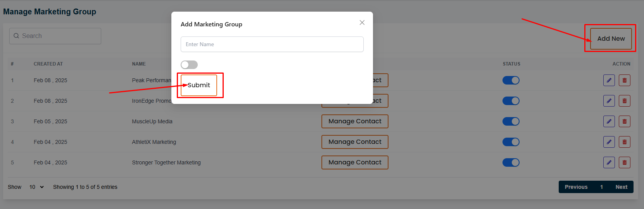The width and height of the screenshot is (644, 209).
Task: Focus the Enter Name input field
Action: tap(272, 44)
